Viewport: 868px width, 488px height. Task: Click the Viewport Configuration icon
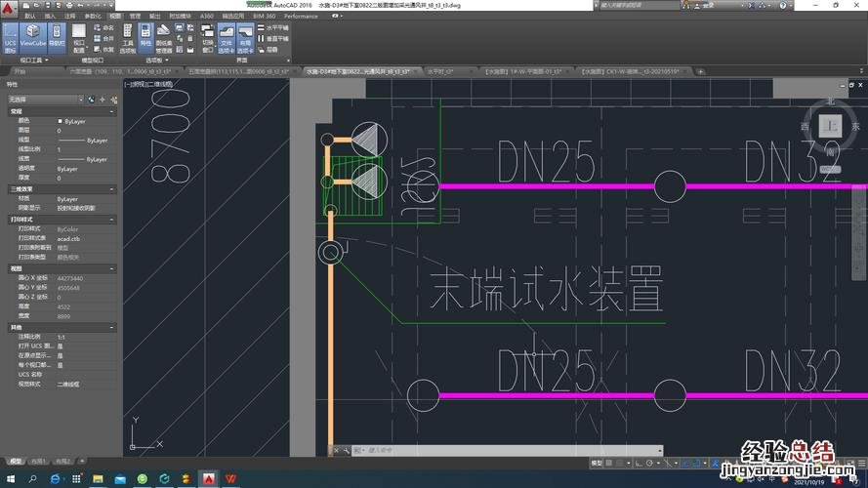coord(79,37)
